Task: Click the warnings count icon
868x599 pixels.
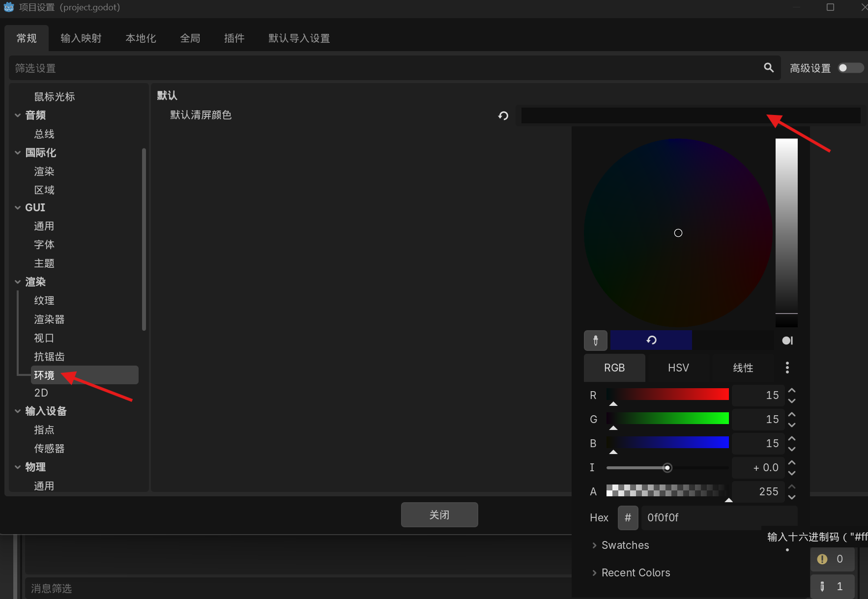Action: coord(822,559)
